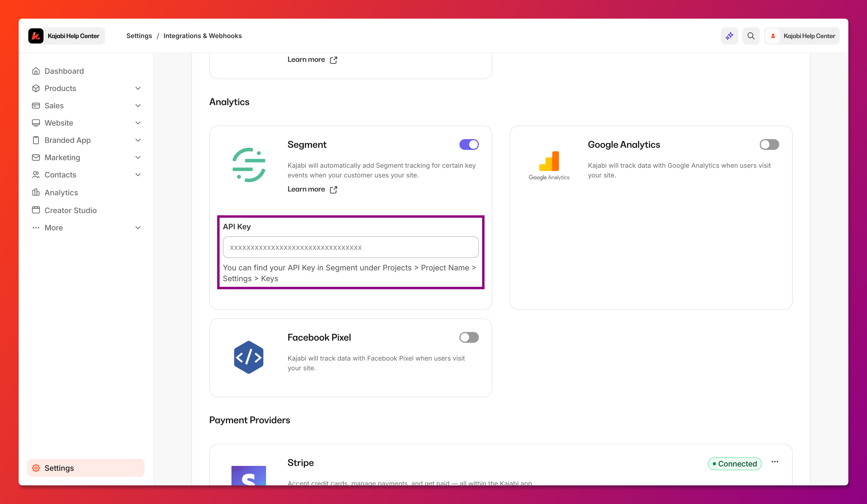Expand the Branded App chevron
Image resolution: width=867 pixels, height=504 pixels.
[x=138, y=140]
